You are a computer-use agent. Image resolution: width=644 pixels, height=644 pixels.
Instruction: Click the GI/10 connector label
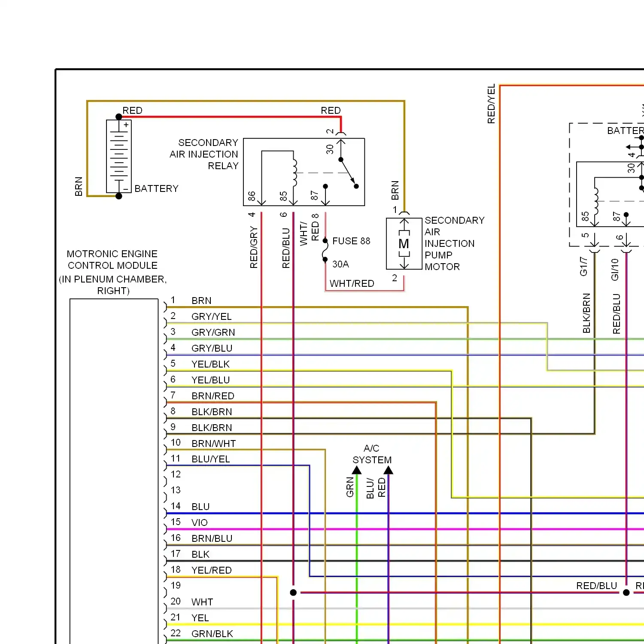coord(615,270)
